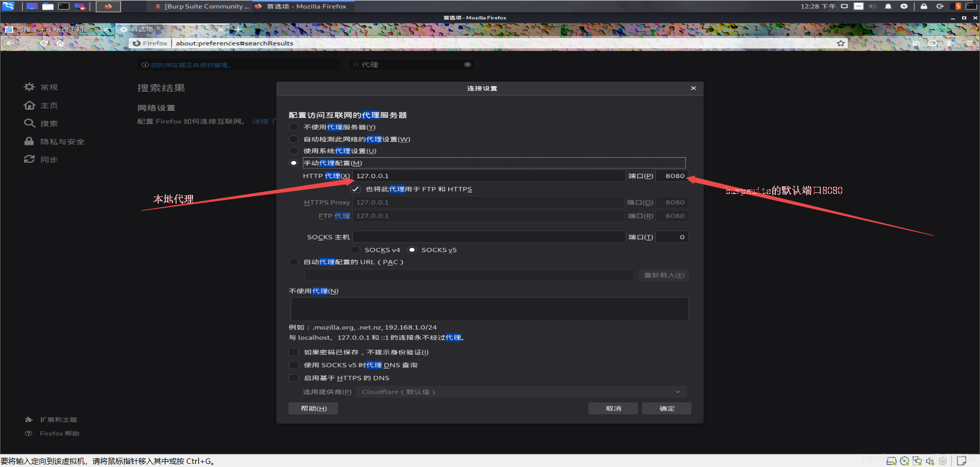The height and width of the screenshot is (467, 980).
Task: Click 取消 button to cancel
Action: click(613, 408)
